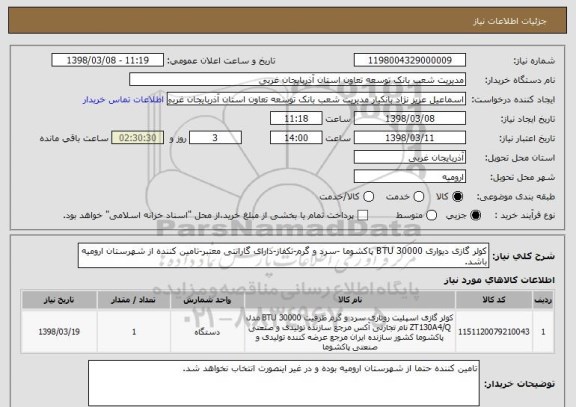Screen dimensions: 576x407
Task: Click the validity date 1398/03/11 field
Action: click(410, 138)
